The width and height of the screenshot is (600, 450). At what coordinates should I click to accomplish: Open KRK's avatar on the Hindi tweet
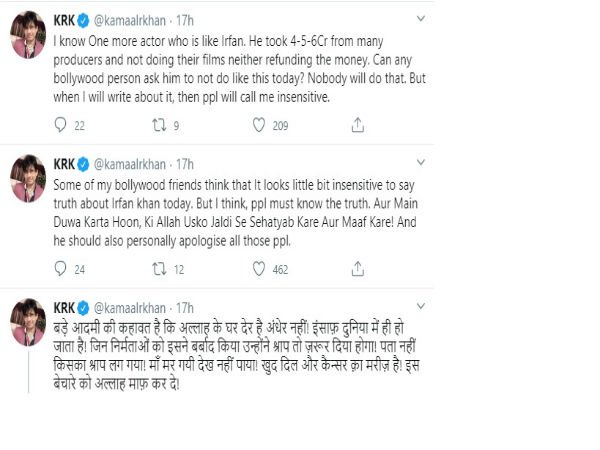[x=29, y=320]
